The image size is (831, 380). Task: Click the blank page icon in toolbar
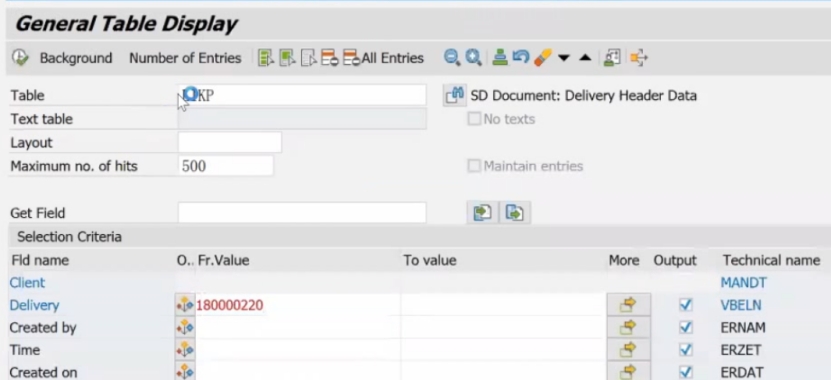tap(308, 57)
